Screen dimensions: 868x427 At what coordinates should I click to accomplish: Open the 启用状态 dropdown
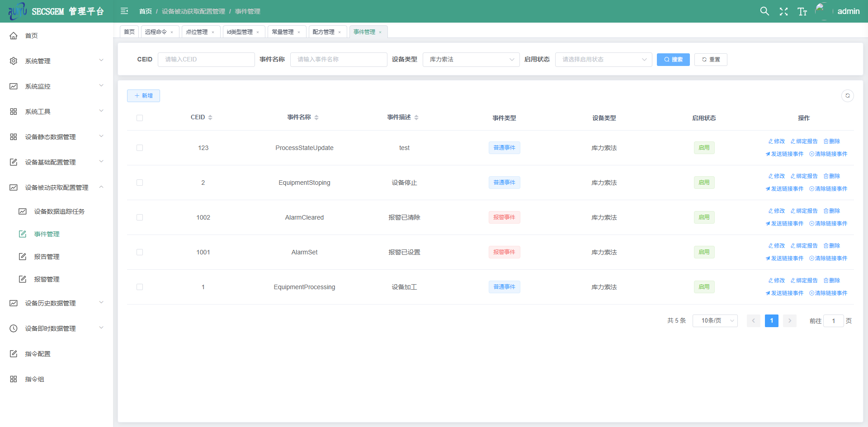pos(603,60)
